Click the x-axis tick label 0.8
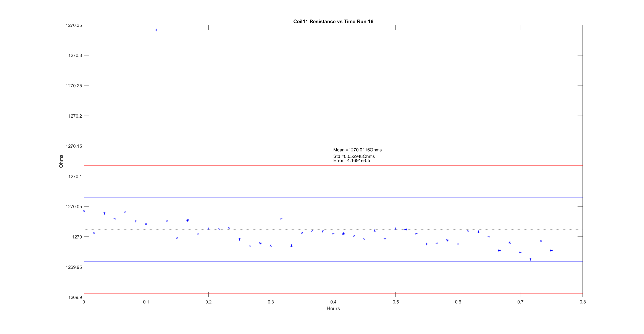Screen dimensions: 644x334 click(x=583, y=302)
